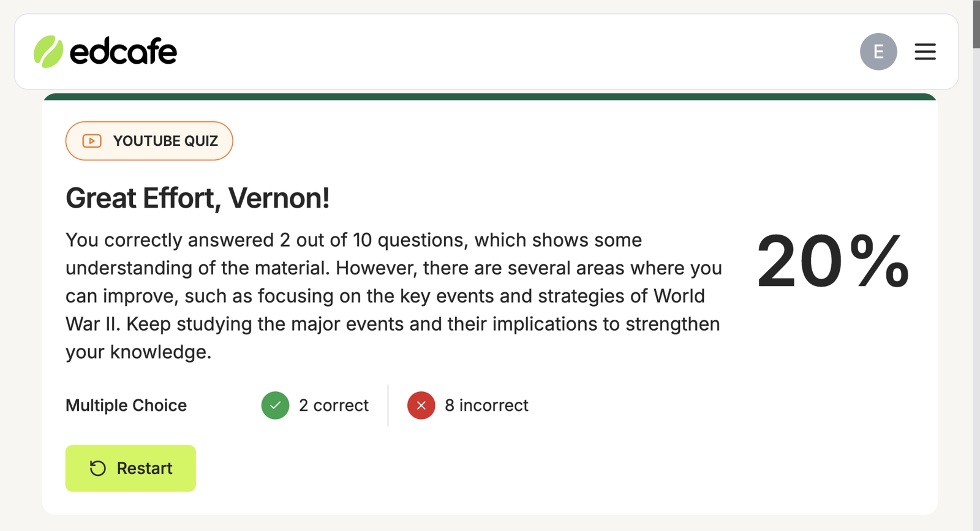Click the quiz feedback summary paragraph

[393, 296]
